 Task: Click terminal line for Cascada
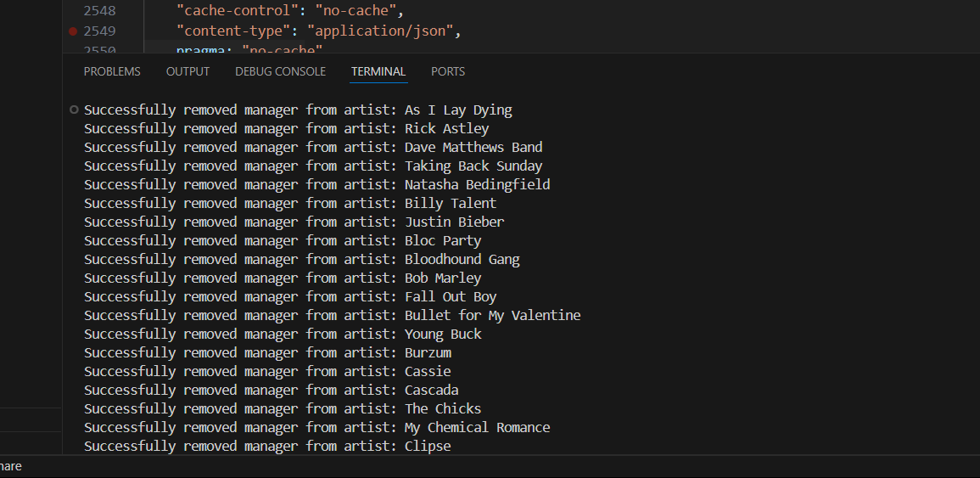click(272, 391)
